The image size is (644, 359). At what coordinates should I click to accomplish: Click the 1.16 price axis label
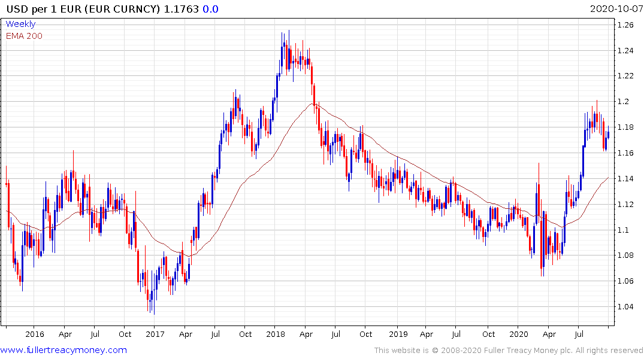pyautogui.click(x=625, y=153)
